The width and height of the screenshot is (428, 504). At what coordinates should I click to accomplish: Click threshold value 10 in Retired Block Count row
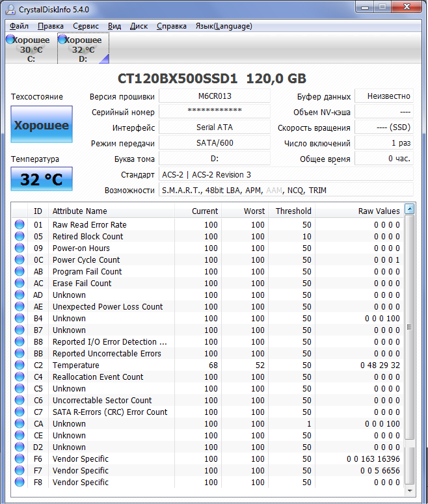click(x=307, y=236)
